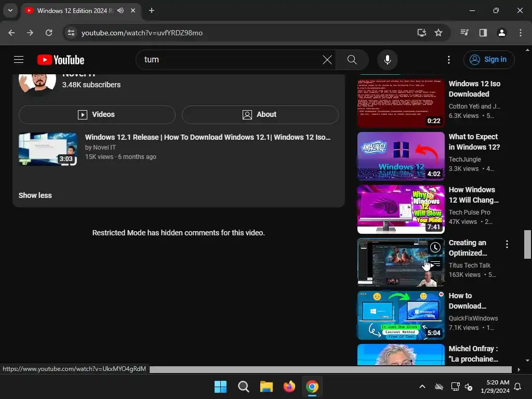This screenshot has width=532, height=399.
Task: Open What to Expect in Windows 12 thumbnail
Action: [401, 156]
